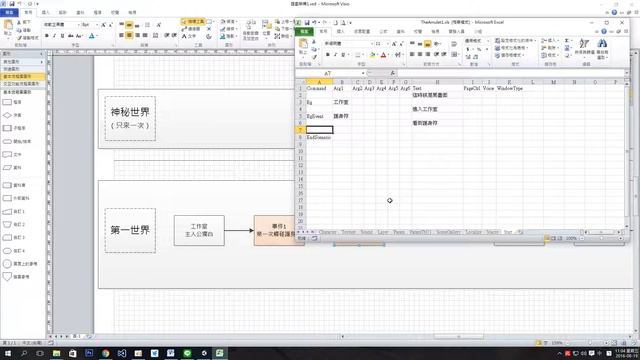Open the blue File tab in Visio

(9, 13)
